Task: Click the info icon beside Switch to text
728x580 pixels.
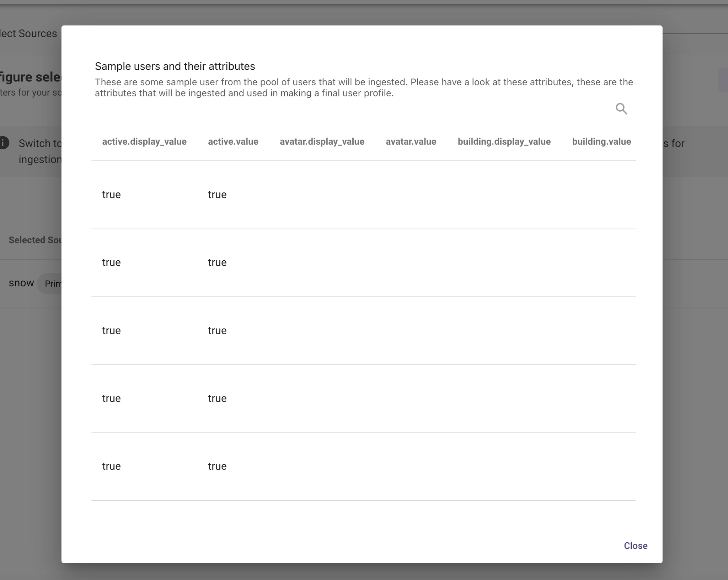Action: coord(4,143)
